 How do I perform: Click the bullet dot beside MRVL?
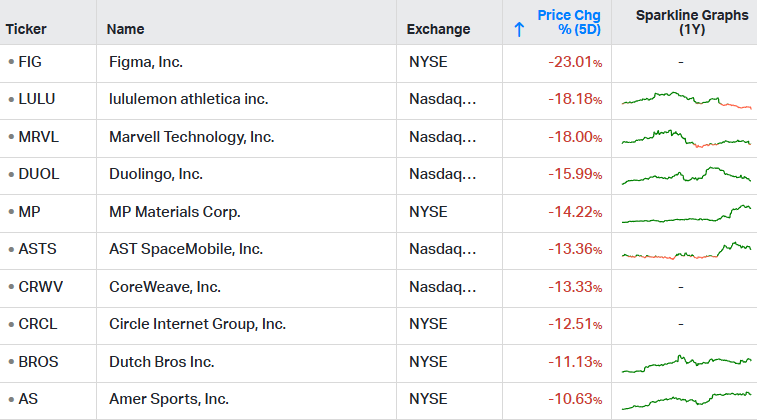point(11,137)
